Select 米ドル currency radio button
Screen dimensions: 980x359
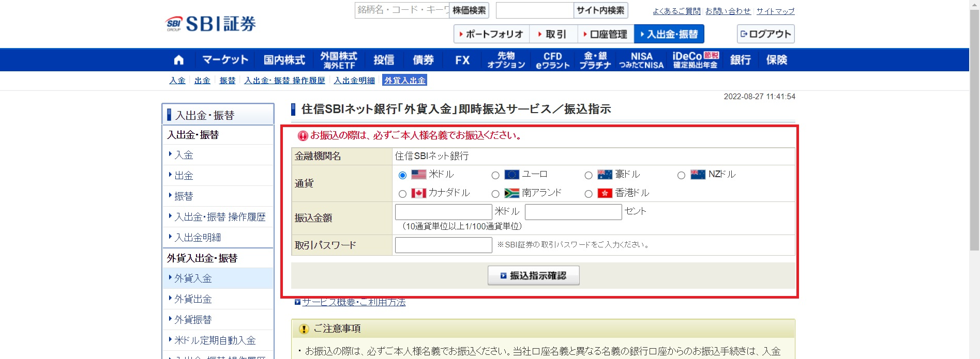402,175
